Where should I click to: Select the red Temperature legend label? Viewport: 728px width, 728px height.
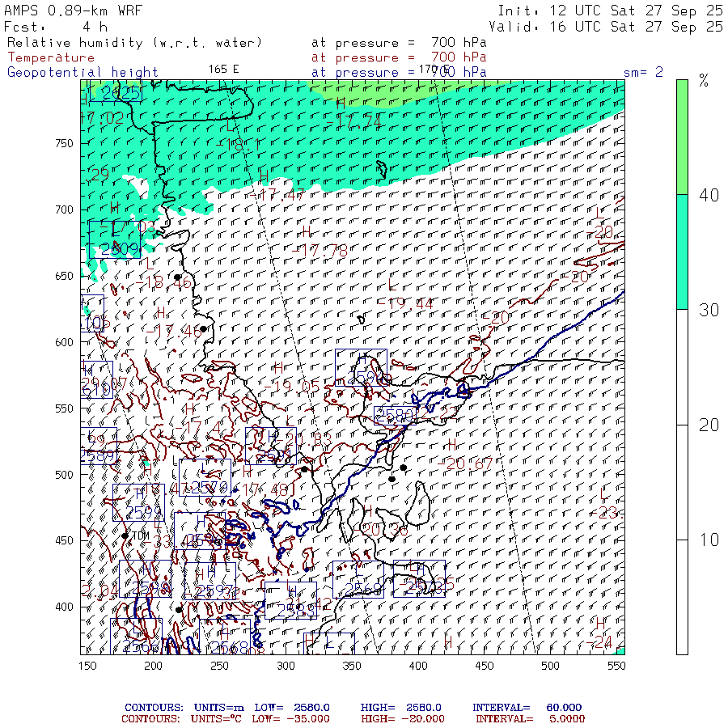click(x=51, y=57)
